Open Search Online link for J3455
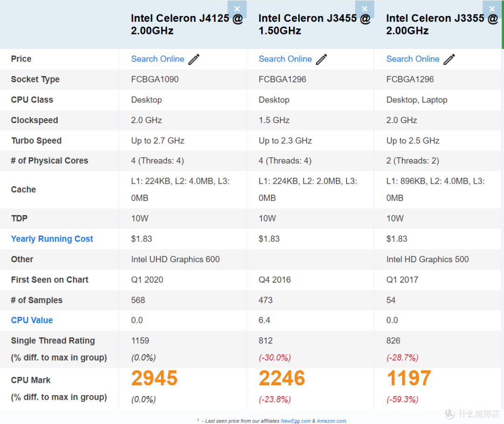Image resolution: width=504 pixels, height=424 pixels. (x=285, y=59)
